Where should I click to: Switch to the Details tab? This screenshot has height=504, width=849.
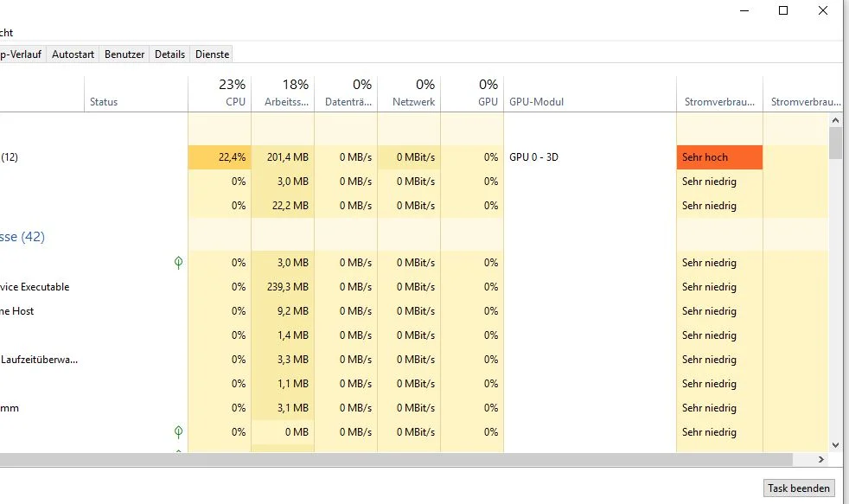tap(169, 54)
